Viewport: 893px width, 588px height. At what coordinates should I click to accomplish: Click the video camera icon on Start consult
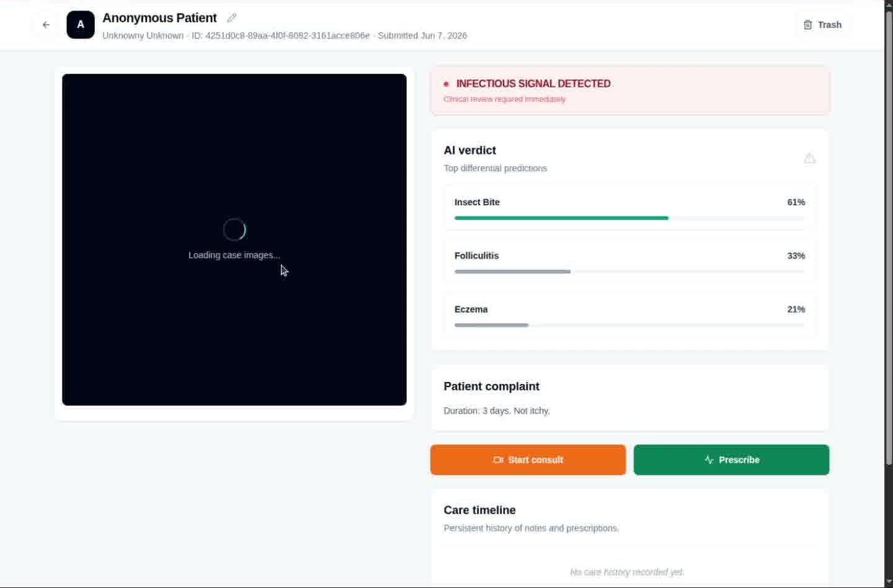click(498, 460)
